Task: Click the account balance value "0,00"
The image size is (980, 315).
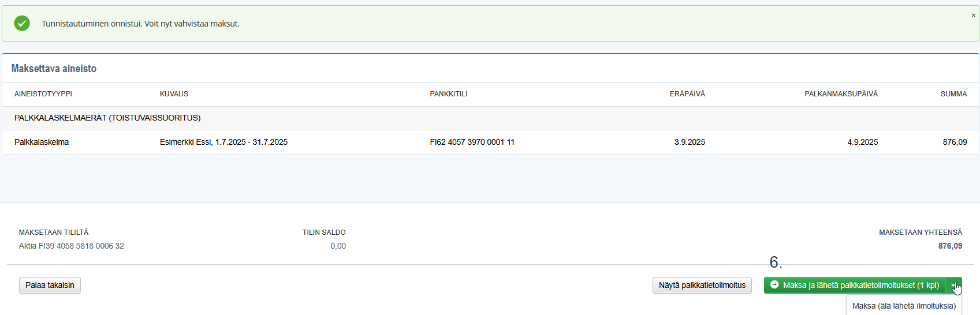Action: pos(338,246)
